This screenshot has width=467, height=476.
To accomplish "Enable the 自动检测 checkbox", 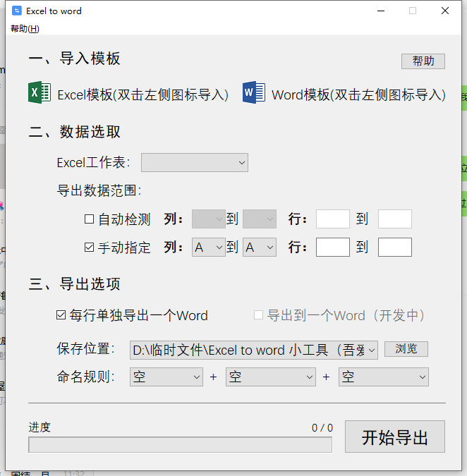I will coord(89,219).
